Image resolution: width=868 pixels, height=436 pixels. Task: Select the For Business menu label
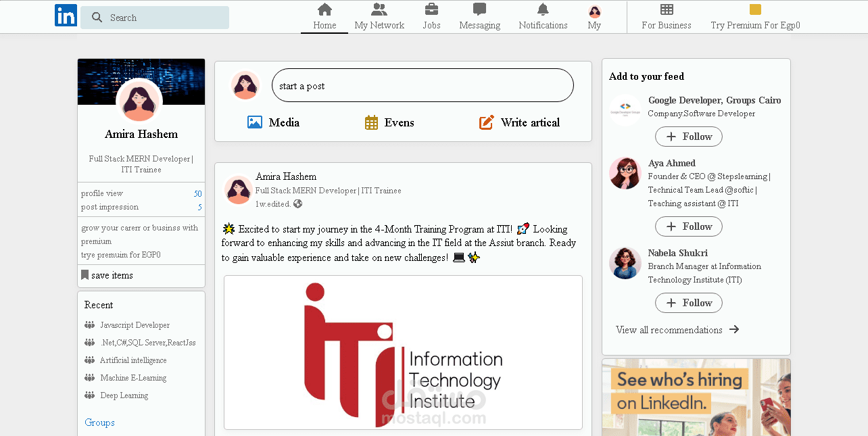click(667, 25)
